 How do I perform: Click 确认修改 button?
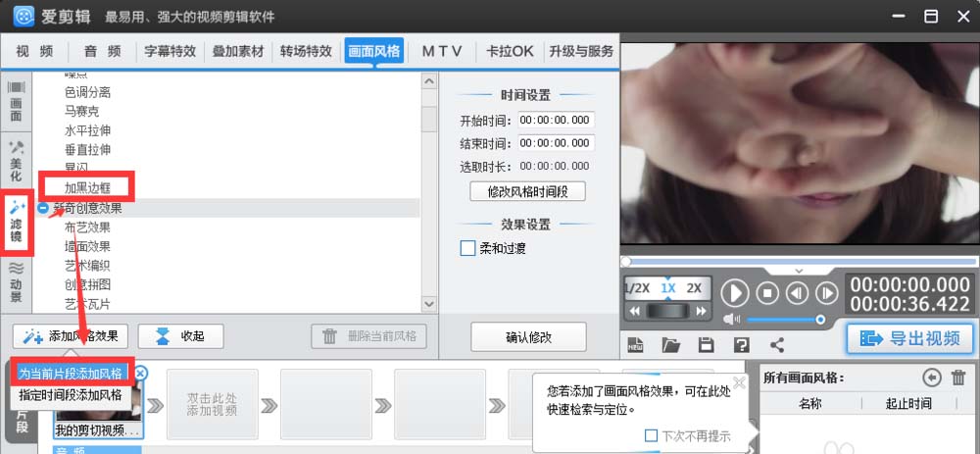point(529,337)
